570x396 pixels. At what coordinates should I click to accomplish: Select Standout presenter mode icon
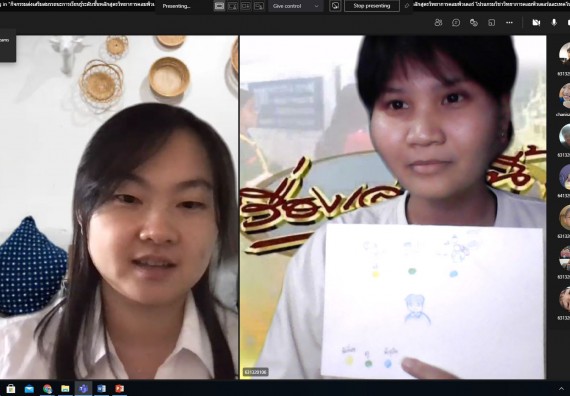coord(233,6)
